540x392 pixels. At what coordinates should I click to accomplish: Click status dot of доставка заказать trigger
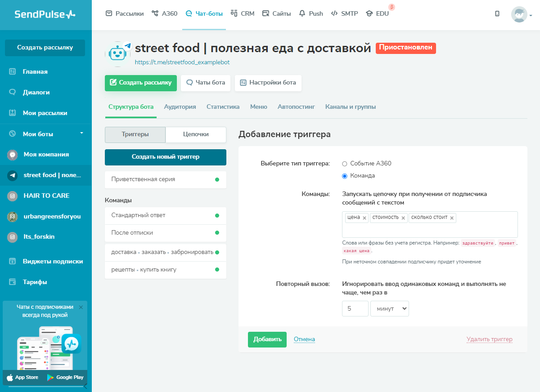[x=217, y=252]
